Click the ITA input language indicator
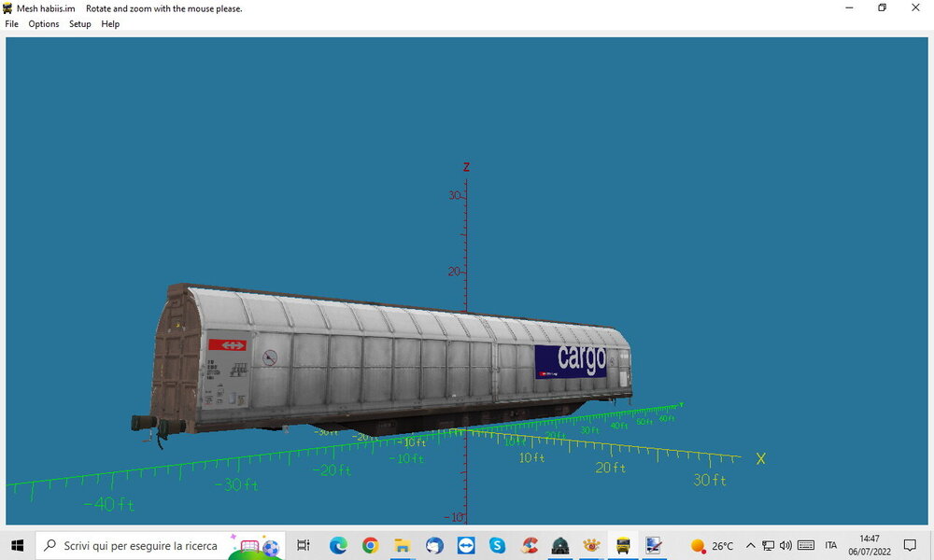The height and width of the screenshot is (560, 934). tap(831, 545)
